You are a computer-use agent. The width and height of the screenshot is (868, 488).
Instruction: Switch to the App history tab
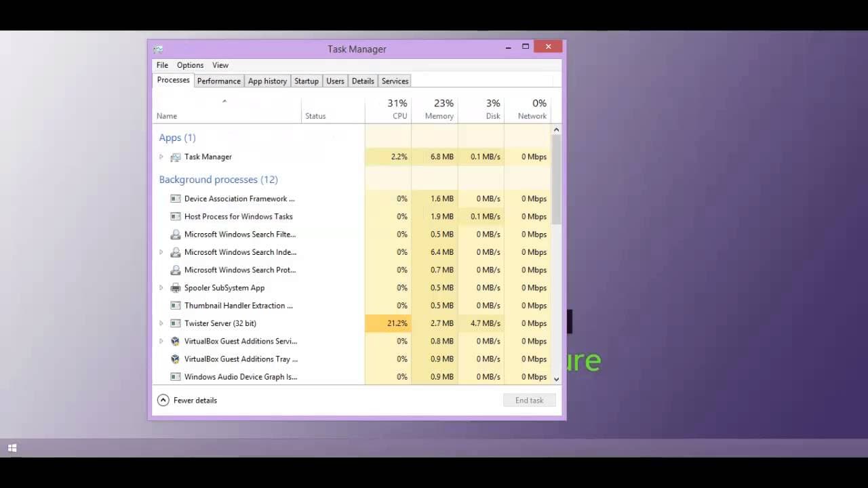coord(267,81)
